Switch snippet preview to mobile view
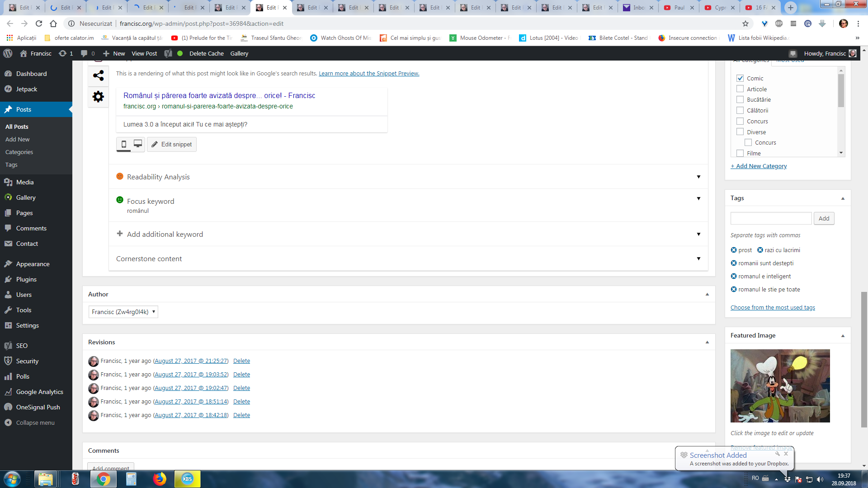Viewport: 868px width, 488px height. pos(123,144)
